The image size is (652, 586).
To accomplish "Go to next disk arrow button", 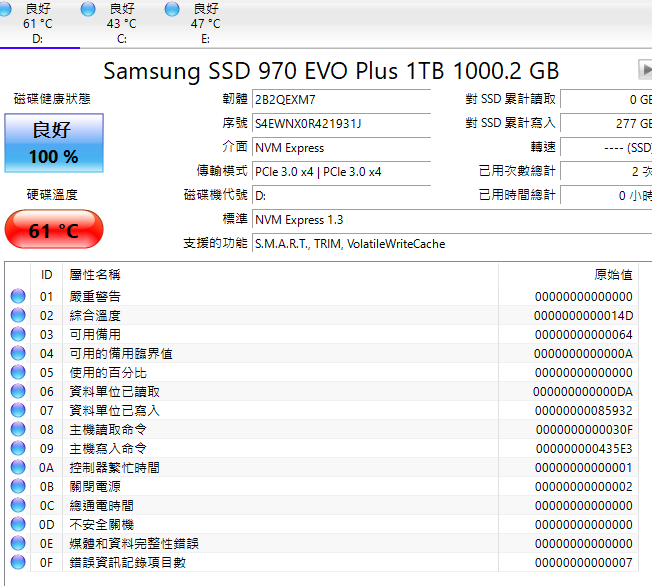I will 645,69.
